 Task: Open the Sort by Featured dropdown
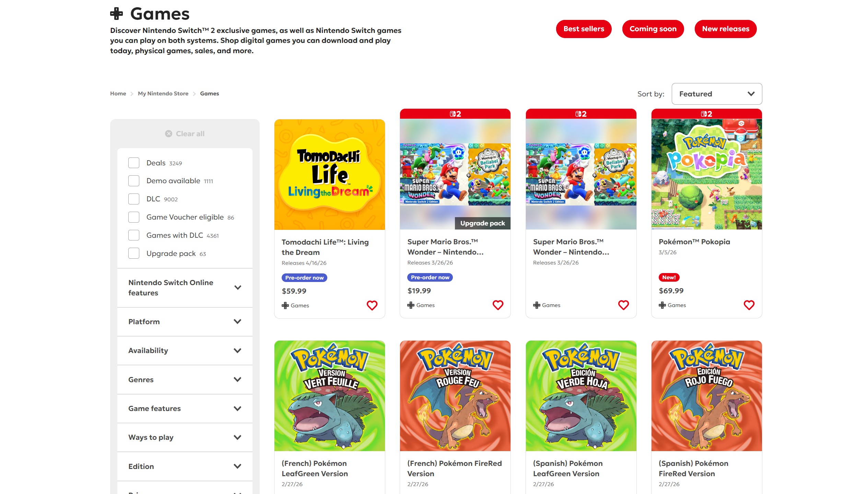pos(716,94)
